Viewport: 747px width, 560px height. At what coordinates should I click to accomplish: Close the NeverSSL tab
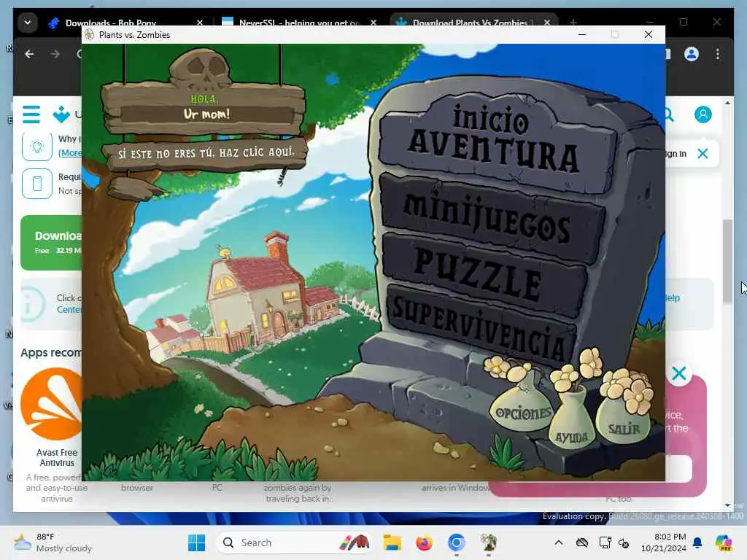click(373, 23)
